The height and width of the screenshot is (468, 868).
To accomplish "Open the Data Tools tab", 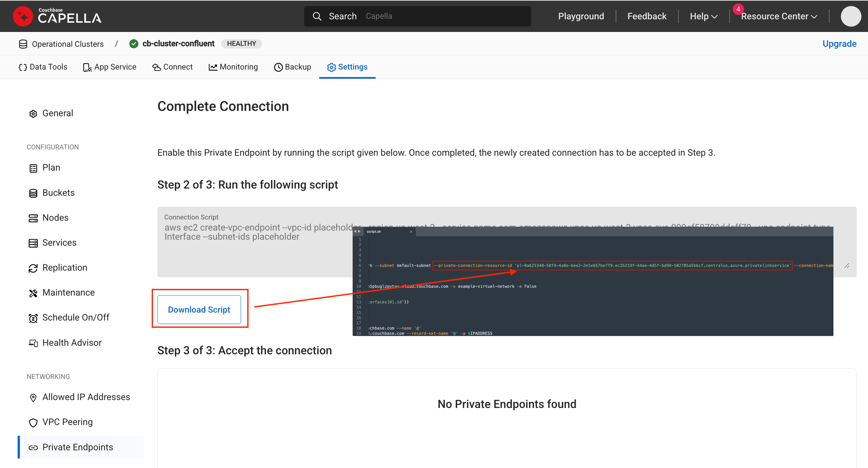I will [x=43, y=67].
